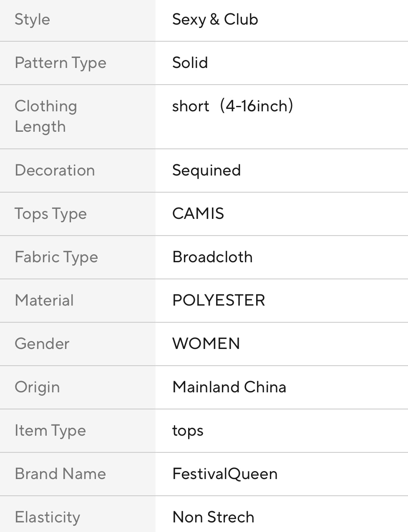This screenshot has width=408, height=532.
Task: Select the "Gender" label cell
Action: click(42, 344)
